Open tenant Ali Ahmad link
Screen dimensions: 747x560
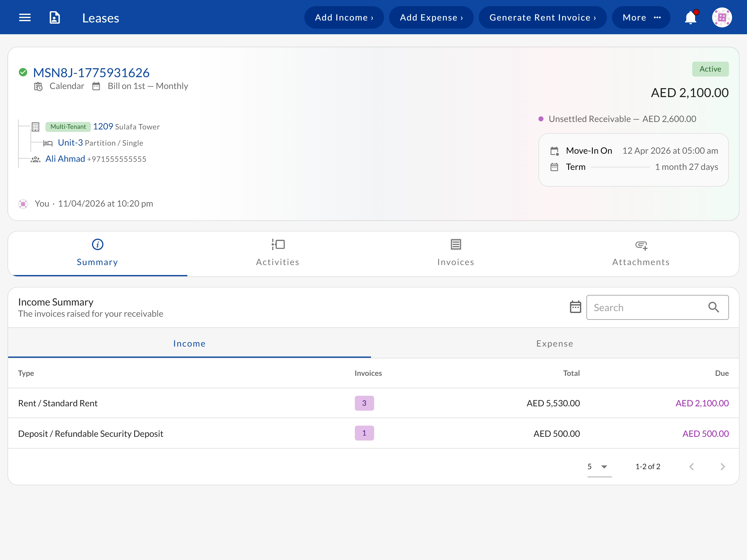coord(65,159)
